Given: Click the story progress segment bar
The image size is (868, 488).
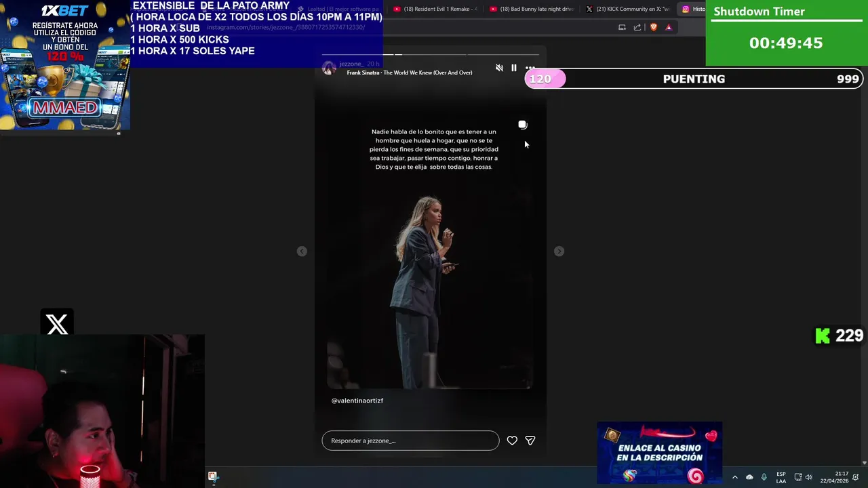Looking at the screenshot, I should 431,54.
